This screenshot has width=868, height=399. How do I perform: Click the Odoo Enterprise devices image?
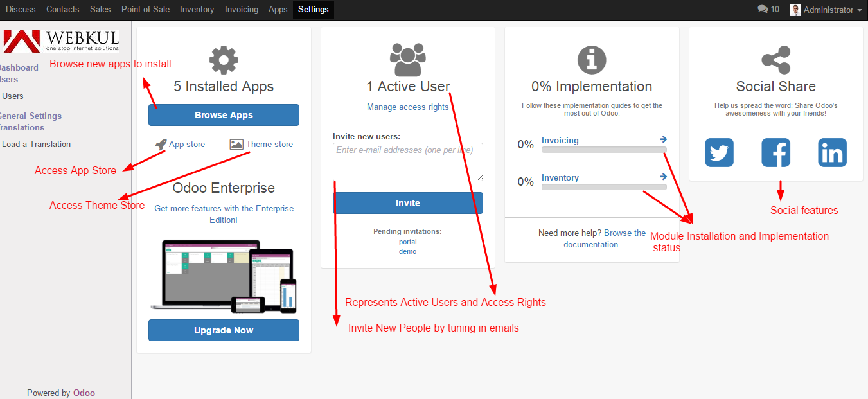click(x=224, y=276)
